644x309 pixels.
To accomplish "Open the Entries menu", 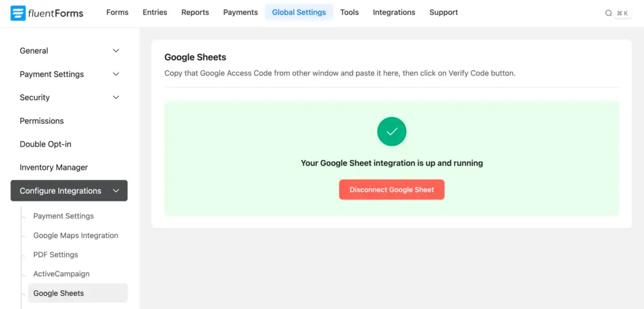I will [x=155, y=13].
